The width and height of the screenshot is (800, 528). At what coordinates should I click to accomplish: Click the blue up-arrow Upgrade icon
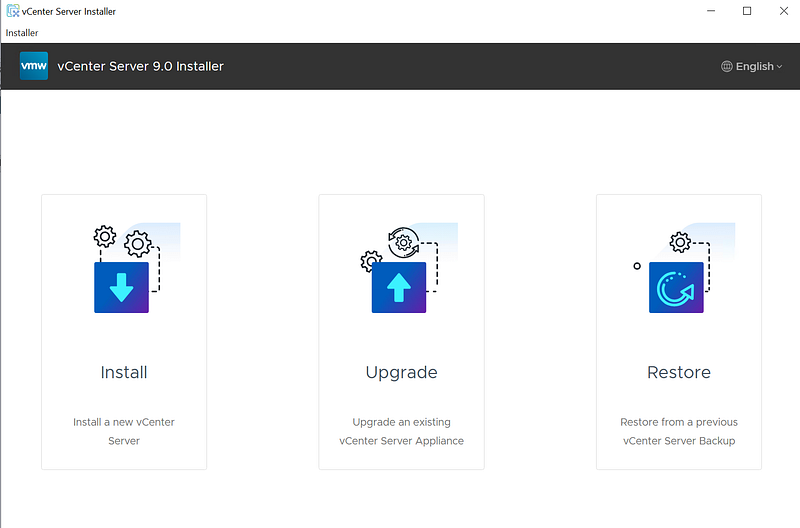(x=399, y=287)
